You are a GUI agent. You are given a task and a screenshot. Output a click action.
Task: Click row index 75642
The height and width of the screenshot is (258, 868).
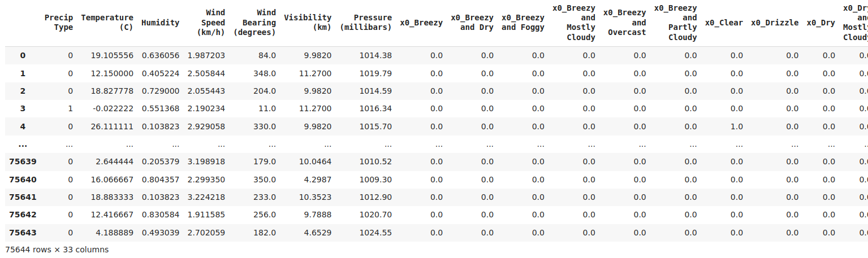click(23, 215)
